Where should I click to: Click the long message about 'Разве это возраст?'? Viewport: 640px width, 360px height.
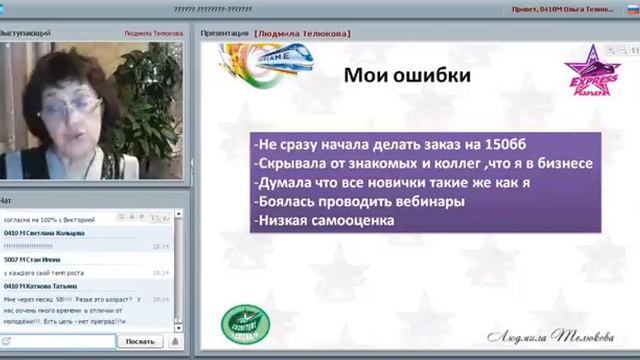(72, 311)
